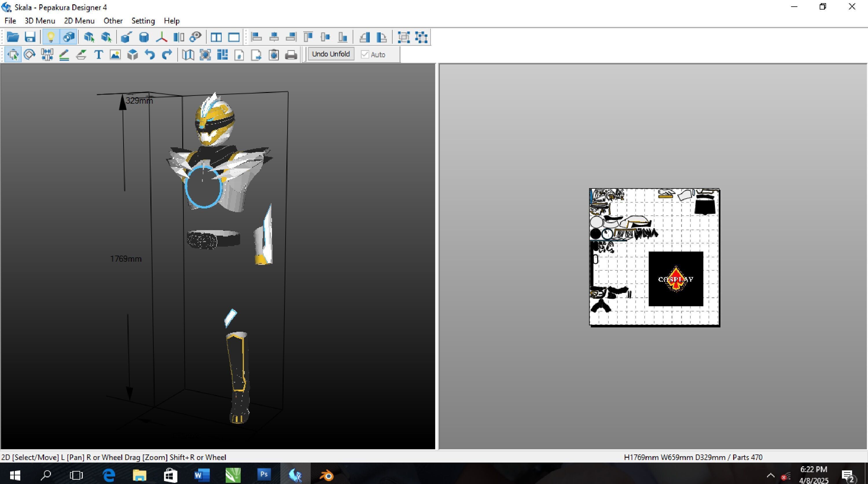The width and height of the screenshot is (868, 484).
Task: Click the group parts icon
Action: coord(404,37)
